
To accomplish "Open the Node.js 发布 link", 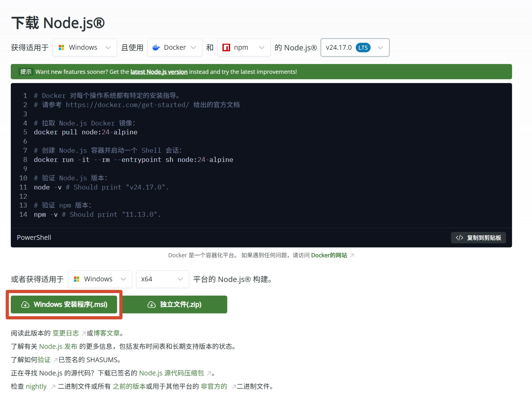I will (x=58, y=347).
